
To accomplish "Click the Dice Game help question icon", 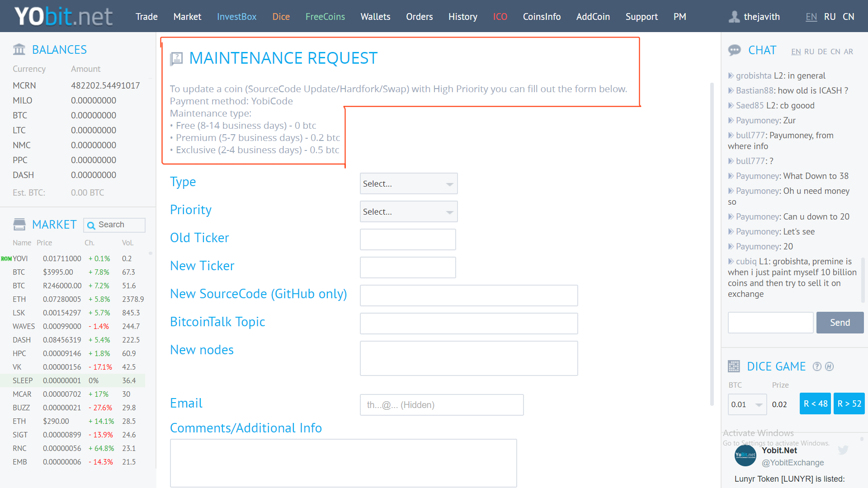I will tap(817, 366).
